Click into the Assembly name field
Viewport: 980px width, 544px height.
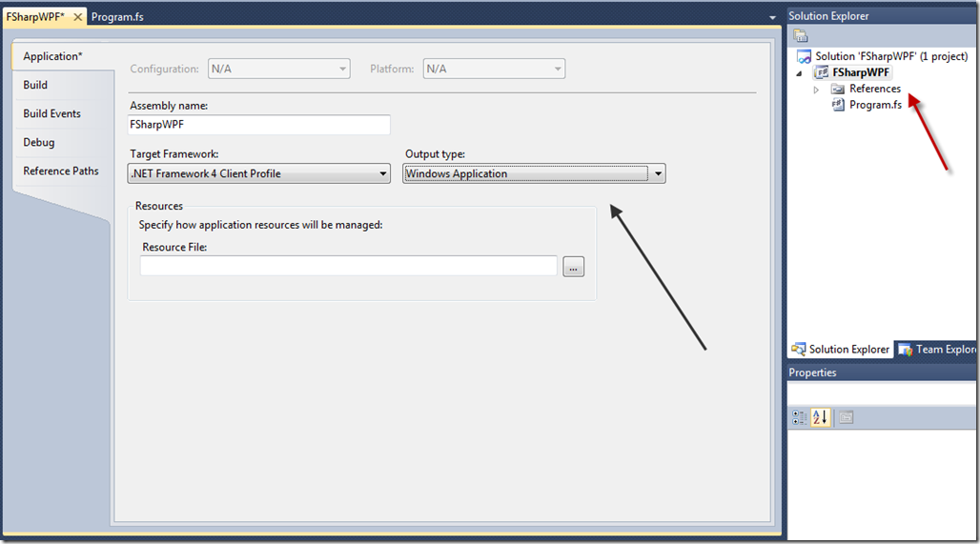point(258,124)
